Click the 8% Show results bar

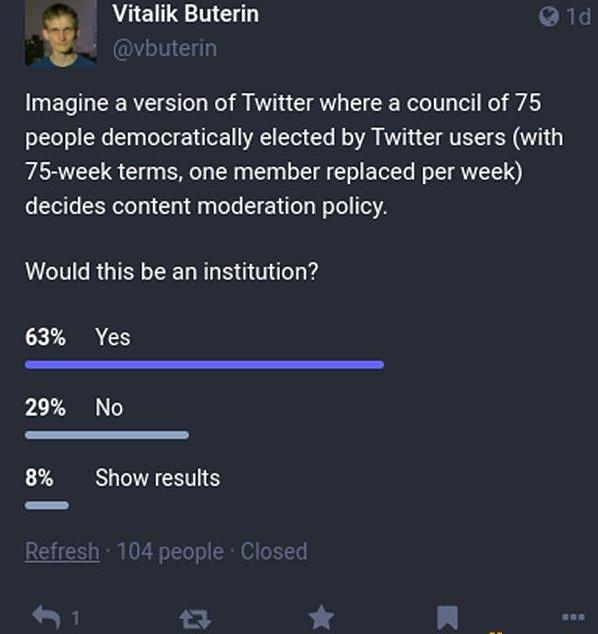pyautogui.click(x=47, y=505)
